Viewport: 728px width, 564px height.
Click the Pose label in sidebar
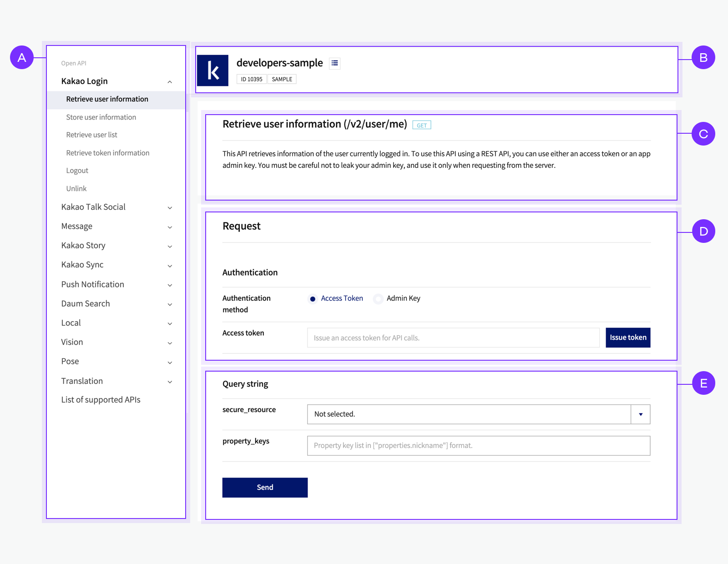70,362
